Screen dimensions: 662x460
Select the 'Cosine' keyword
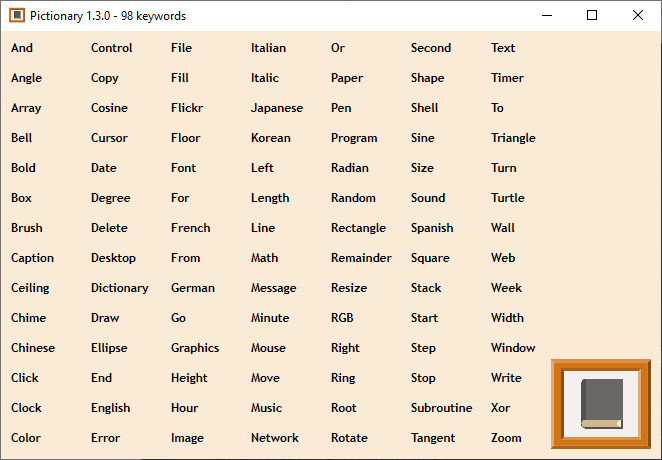click(x=109, y=108)
